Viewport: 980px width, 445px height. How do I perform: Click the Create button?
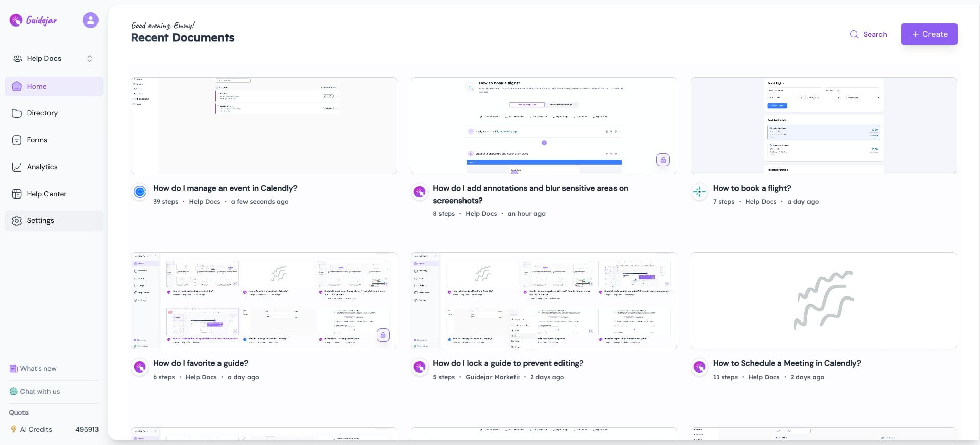929,34
